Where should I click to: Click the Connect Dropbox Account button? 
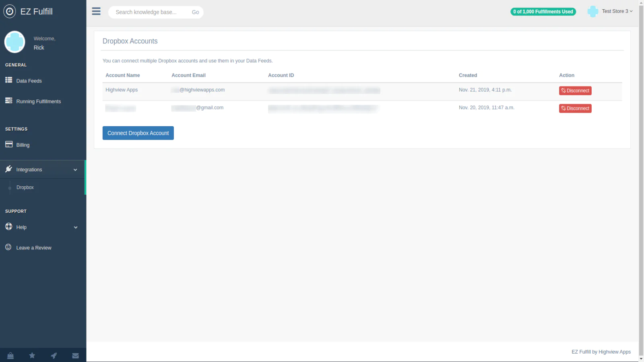(x=138, y=133)
